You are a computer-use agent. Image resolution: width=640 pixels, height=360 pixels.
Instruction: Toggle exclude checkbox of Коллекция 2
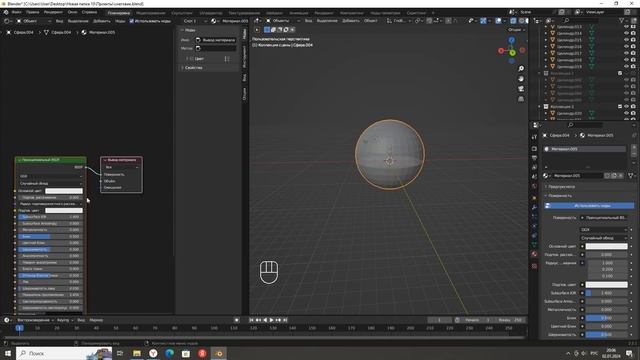tap(620, 107)
